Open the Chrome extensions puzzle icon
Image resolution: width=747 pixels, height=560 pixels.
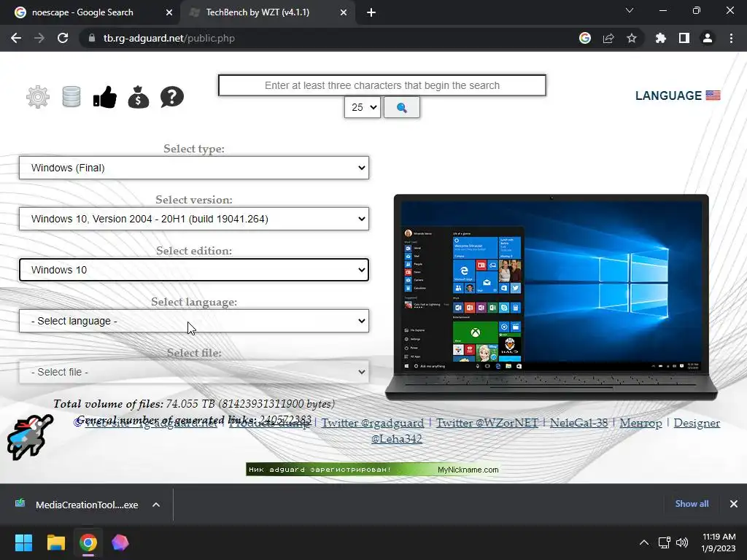(x=661, y=38)
